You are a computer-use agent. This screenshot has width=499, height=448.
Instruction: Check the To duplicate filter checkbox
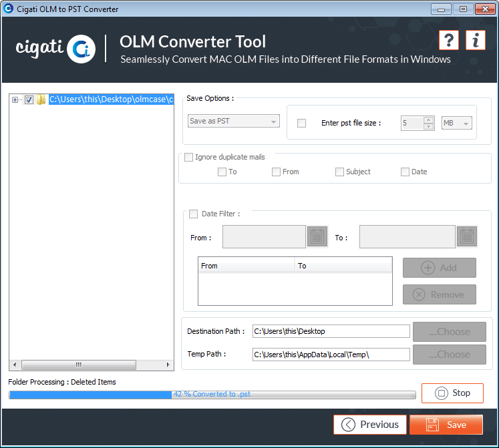[222, 172]
